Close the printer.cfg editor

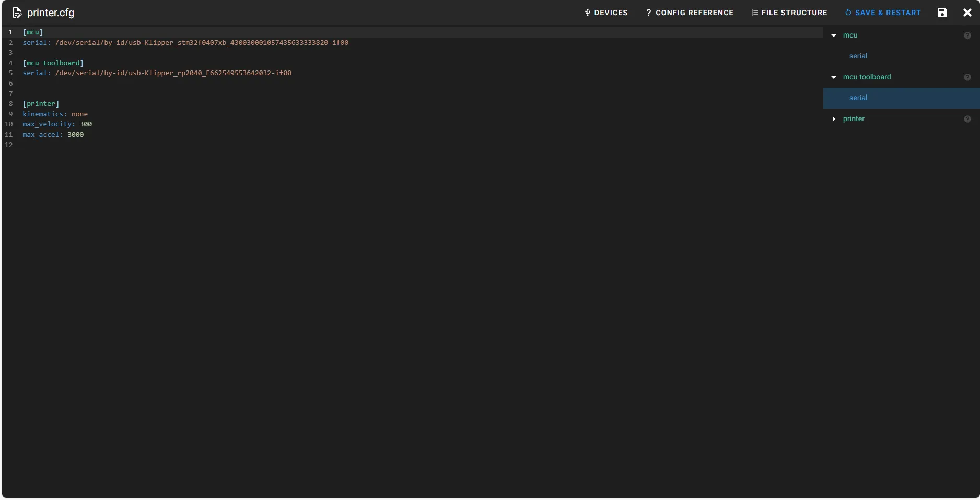click(x=967, y=13)
